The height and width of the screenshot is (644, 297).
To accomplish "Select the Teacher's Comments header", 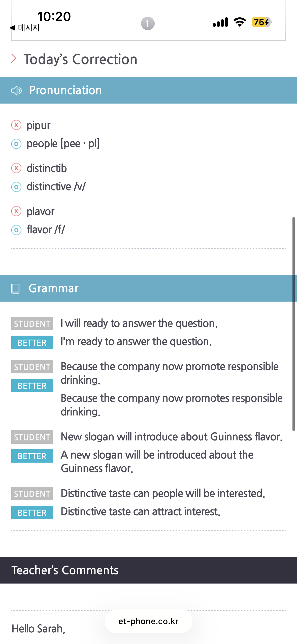I will click(x=148, y=570).
